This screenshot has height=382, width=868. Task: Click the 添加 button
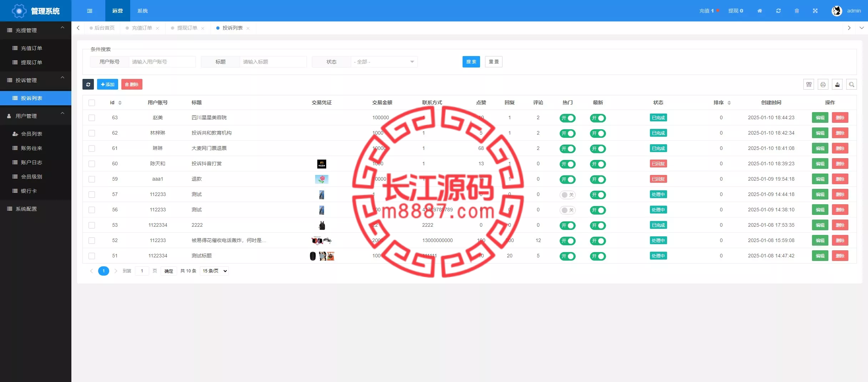[107, 84]
